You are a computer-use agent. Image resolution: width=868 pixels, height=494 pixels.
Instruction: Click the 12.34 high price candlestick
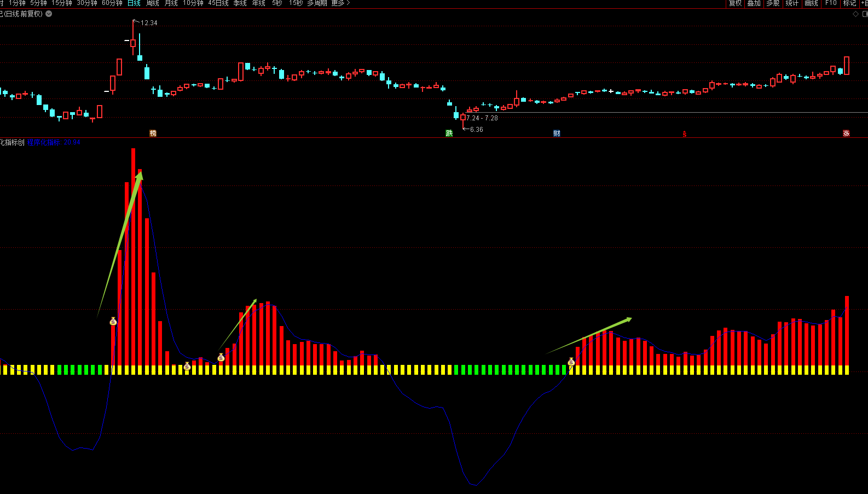133,43
